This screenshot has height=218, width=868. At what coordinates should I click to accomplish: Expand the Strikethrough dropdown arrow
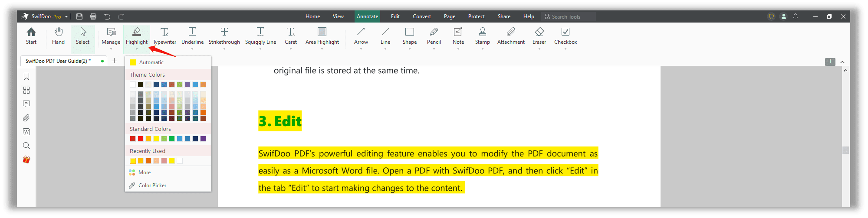pos(224,49)
